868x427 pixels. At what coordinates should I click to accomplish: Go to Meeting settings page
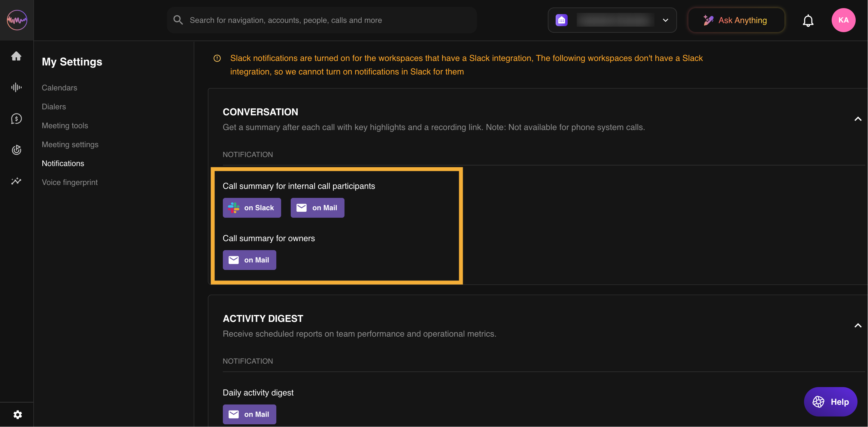(70, 144)
